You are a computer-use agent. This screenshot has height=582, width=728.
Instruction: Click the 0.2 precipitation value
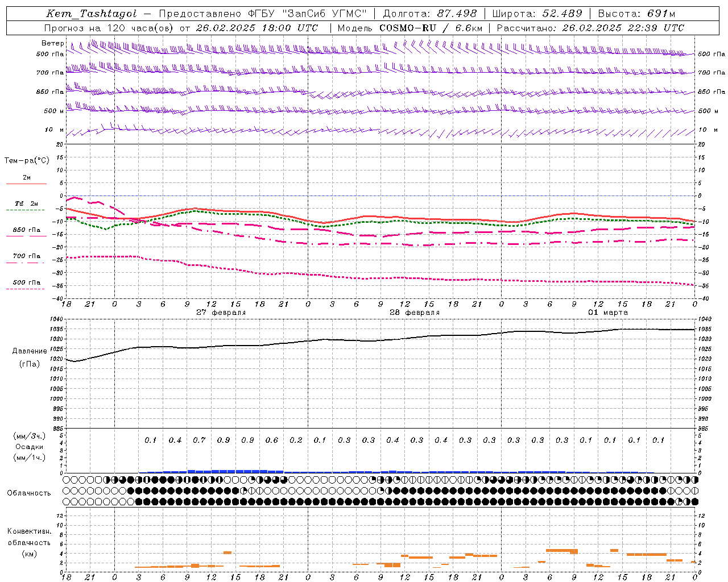click(x=296, y=440)
